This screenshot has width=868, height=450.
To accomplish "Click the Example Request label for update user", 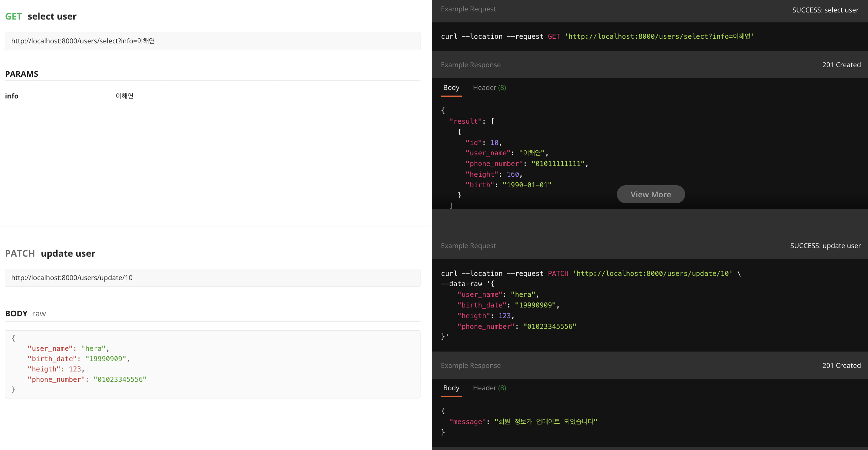I will [468, 245].
